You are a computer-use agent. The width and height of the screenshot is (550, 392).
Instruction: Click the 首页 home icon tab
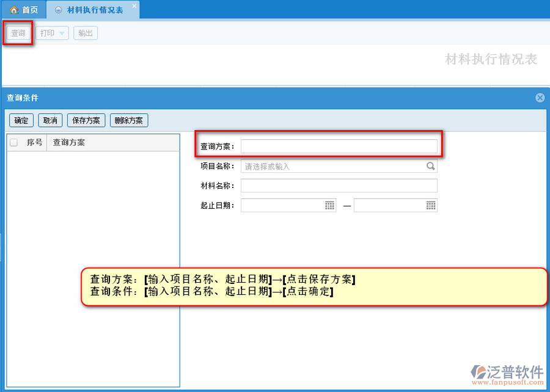tap(24, 10)
